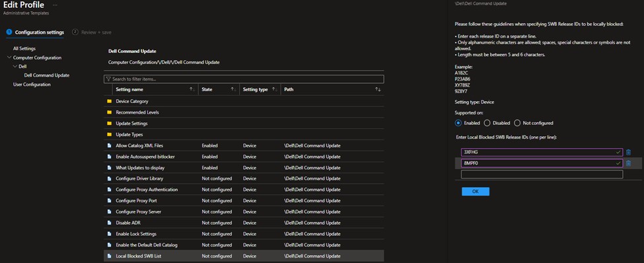Open the Configure Proxy Port setting

(136, 201)
